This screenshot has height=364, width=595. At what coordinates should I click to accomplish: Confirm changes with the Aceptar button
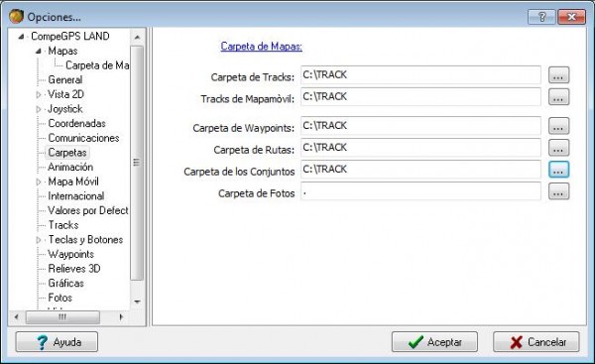coord(434,342)
